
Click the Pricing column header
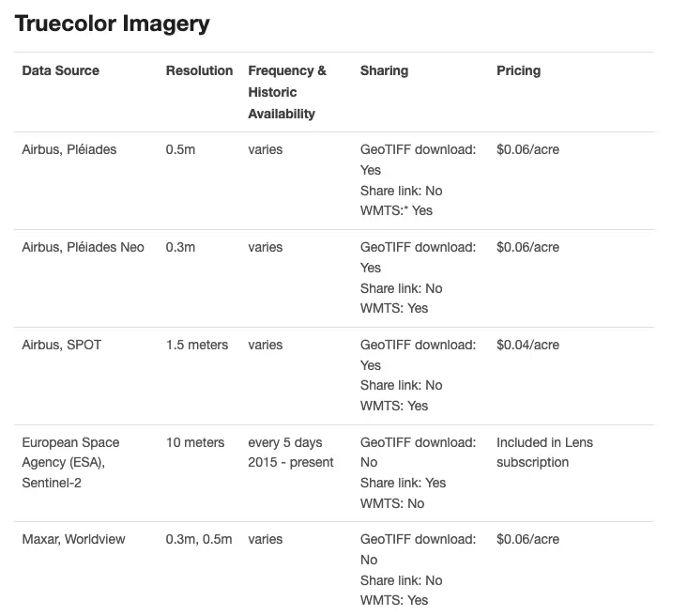(519, 70)
